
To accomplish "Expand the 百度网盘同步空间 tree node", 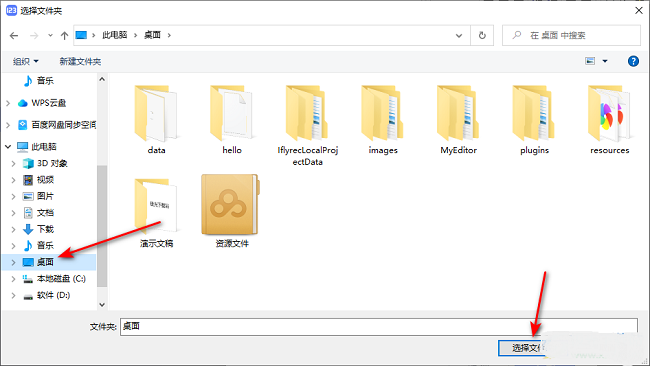I will [x=8, y=124].
